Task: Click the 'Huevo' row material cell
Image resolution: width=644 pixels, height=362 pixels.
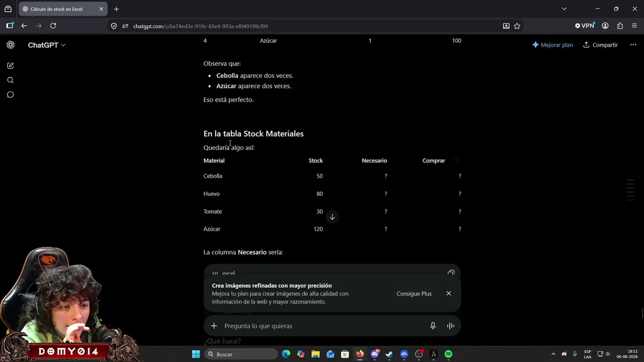Action: [x=211, y=194]
